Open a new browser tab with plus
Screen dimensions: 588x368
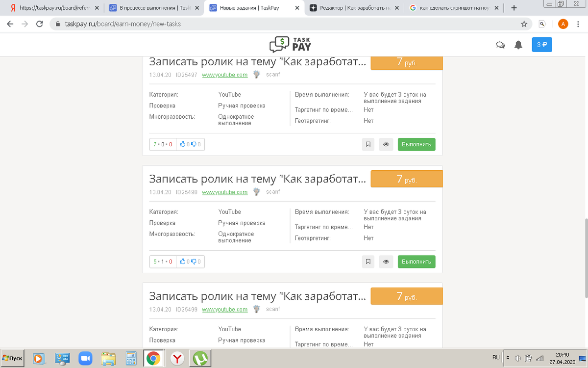514,8
